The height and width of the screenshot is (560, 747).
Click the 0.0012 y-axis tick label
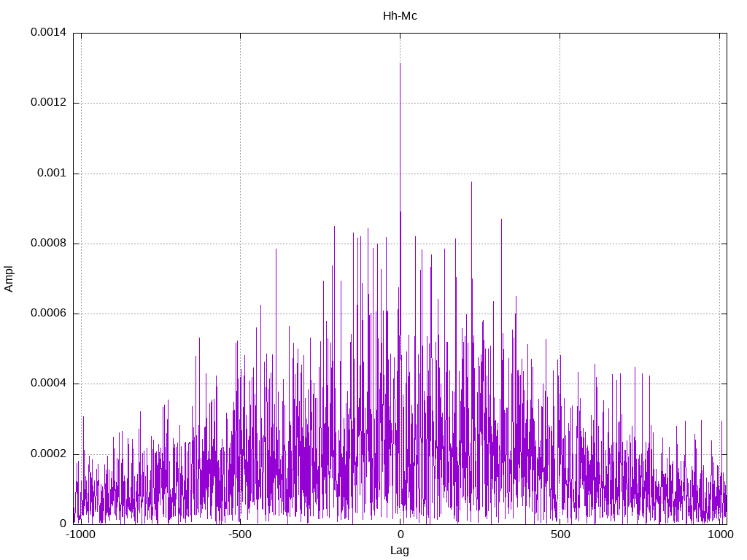pyautogui.click(x=48, y=102)
